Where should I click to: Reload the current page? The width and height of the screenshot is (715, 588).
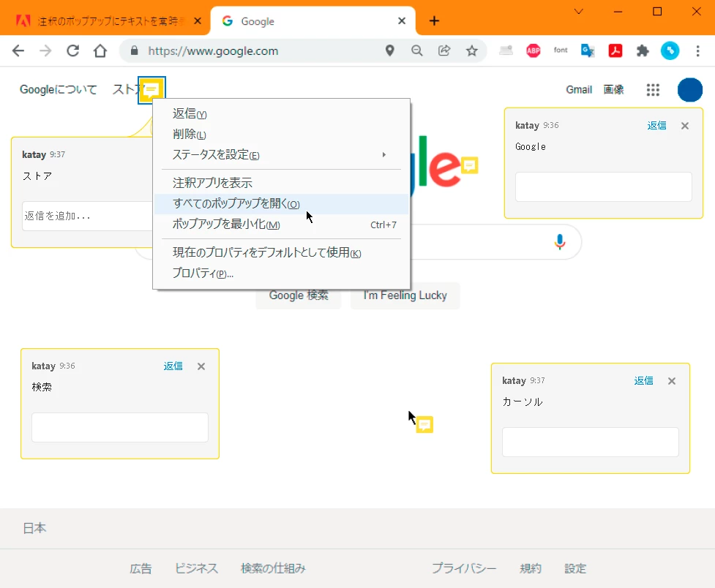coord(73,50)
